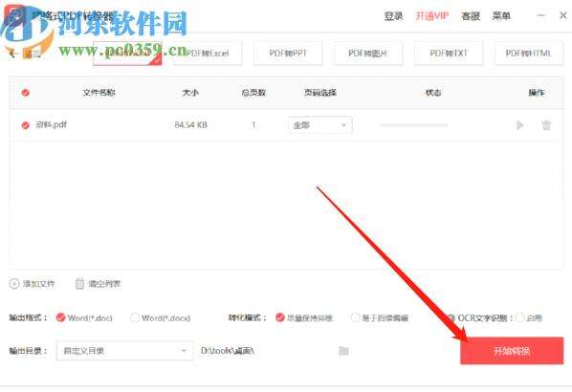Open 客服 customer service
Screen dimensions: 572x392
pos(471,16)
